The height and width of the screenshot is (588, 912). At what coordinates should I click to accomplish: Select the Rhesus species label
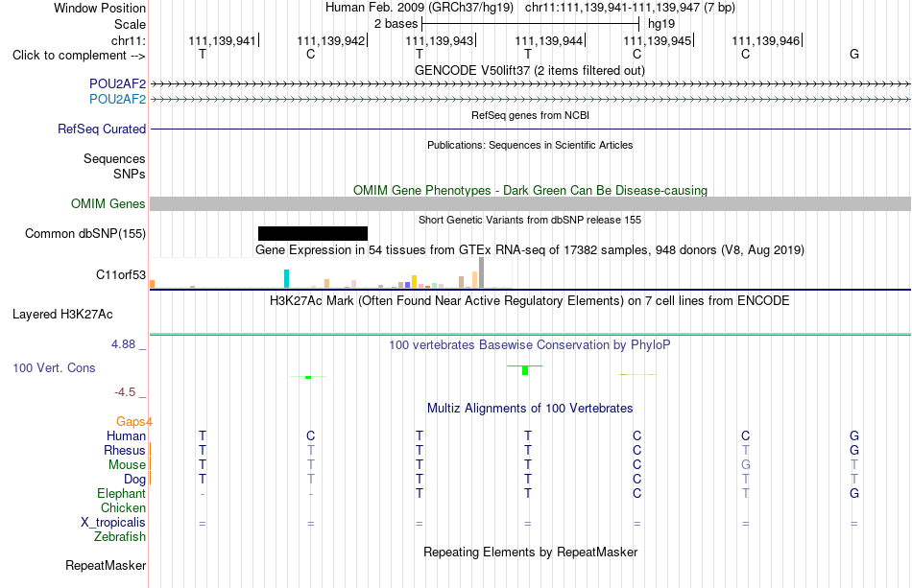(x=124, y=450)
